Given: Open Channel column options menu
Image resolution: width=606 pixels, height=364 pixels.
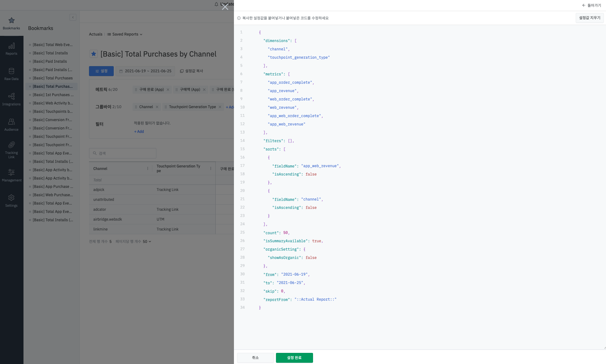Looking at the screenshot, I should pyautogui.click(x=148, y=169).
